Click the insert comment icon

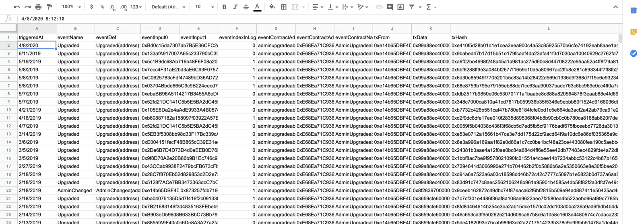point(390,7)
